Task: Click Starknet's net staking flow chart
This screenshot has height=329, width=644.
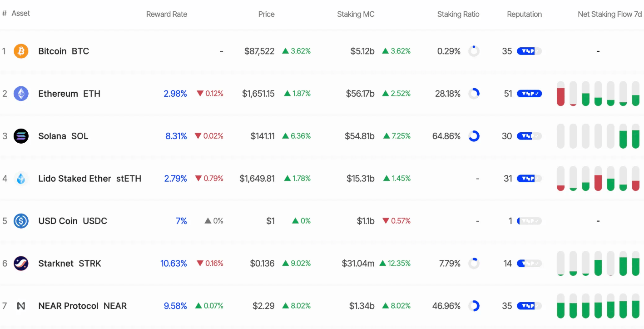Action: (x=598, y=264)
